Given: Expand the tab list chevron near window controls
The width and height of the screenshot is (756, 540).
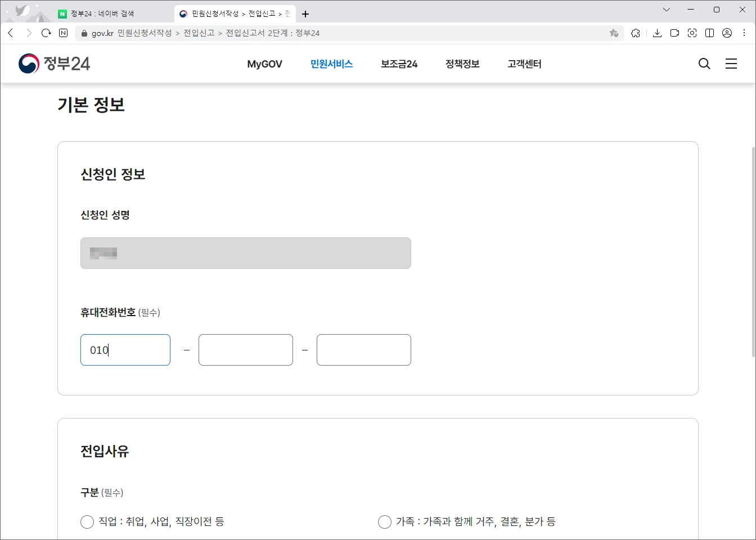Looking at the screenshot, I should tap(666, 10).
